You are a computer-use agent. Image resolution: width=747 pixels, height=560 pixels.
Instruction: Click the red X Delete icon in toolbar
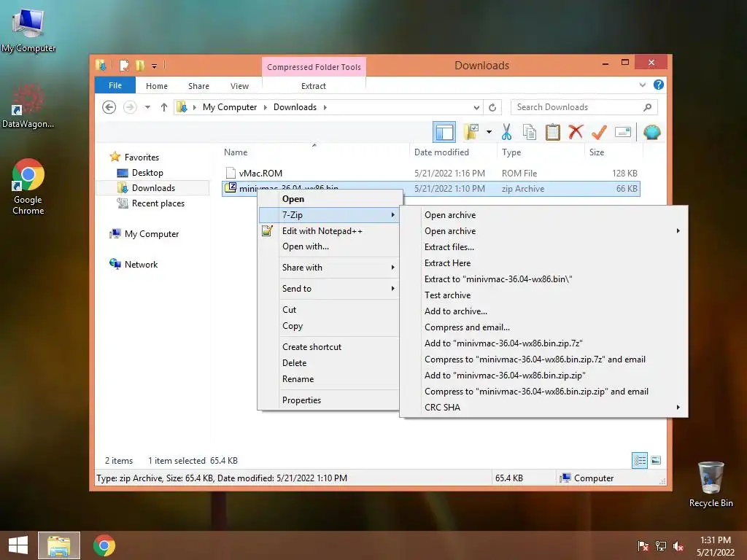tap(576, 132)
